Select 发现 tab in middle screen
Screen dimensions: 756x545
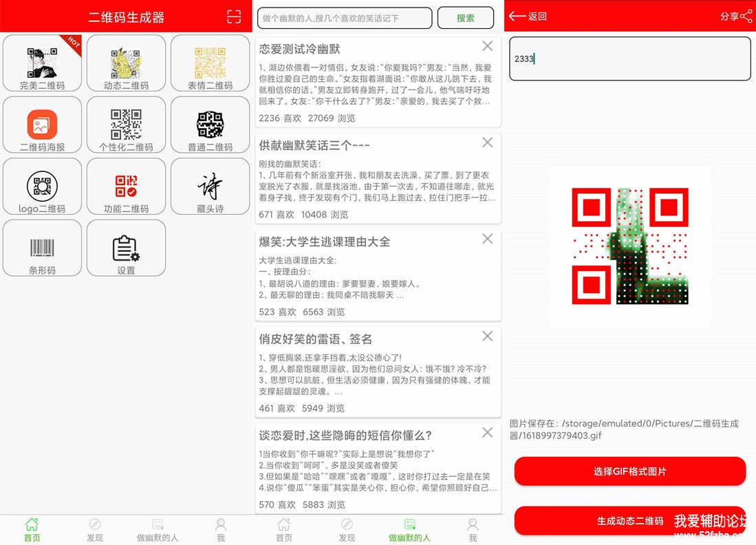point(347,530)
